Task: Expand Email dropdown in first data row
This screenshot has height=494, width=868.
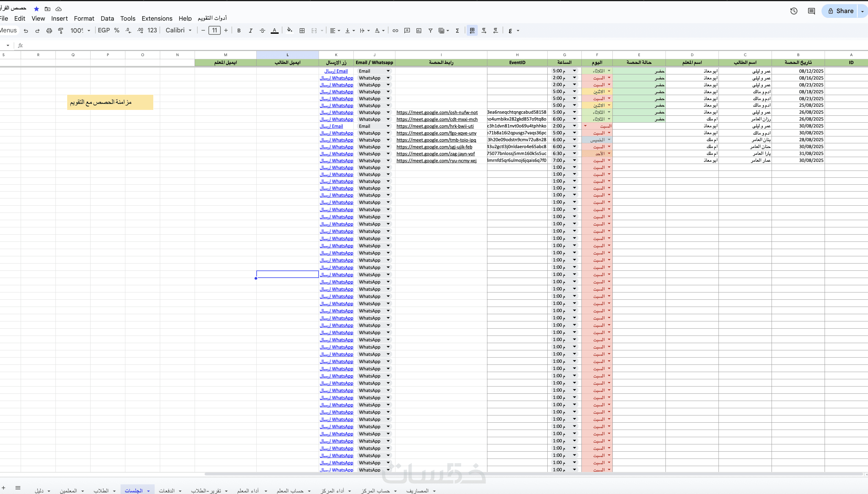Action: point(388,71)
